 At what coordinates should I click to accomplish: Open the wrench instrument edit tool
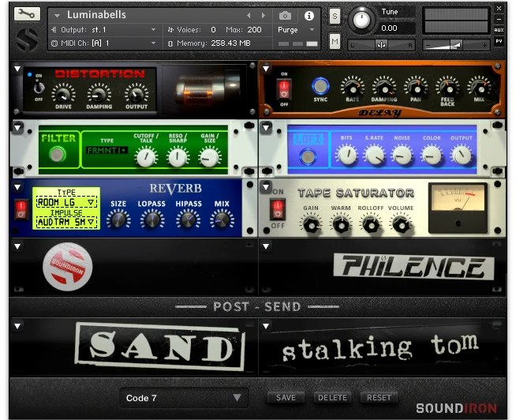(27, 14)
